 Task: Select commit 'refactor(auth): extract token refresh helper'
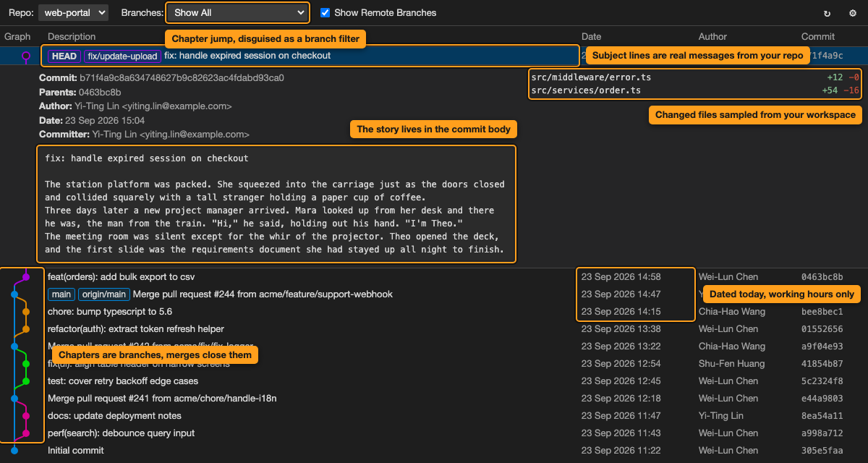tap(136, 329)
